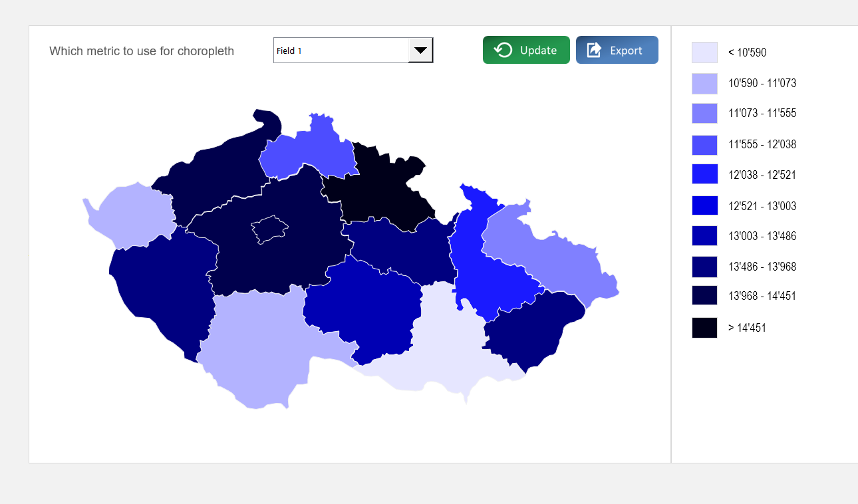This screenshot has width=858, height=504.
Task: Click the '12'038 - 12'521' legend swatch
Action: (x=704, y=174)
